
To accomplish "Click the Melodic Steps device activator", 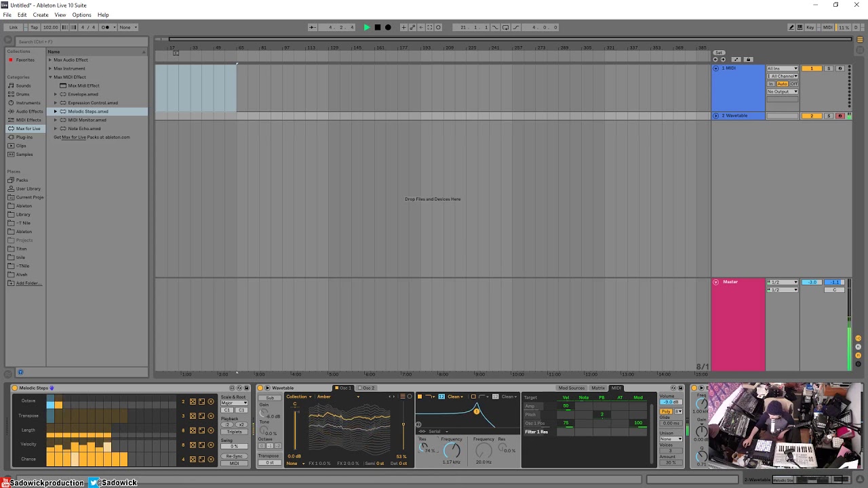I will 16,388.
